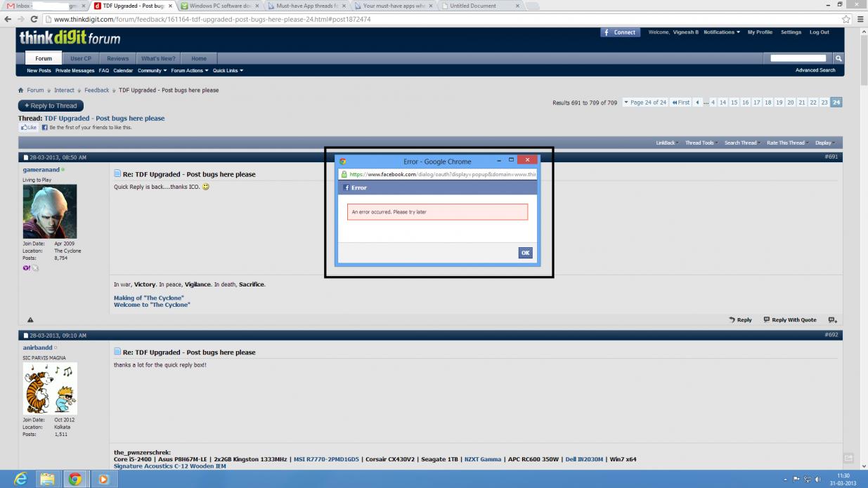868x488 pixels.
Task: Open the Page 24 of 24 dropdown
Action: point(644,103)
